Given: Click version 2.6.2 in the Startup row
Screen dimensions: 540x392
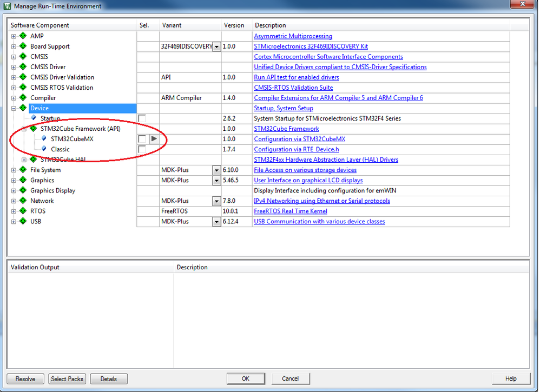Looking at the screenshot, I should pos(229,118).
